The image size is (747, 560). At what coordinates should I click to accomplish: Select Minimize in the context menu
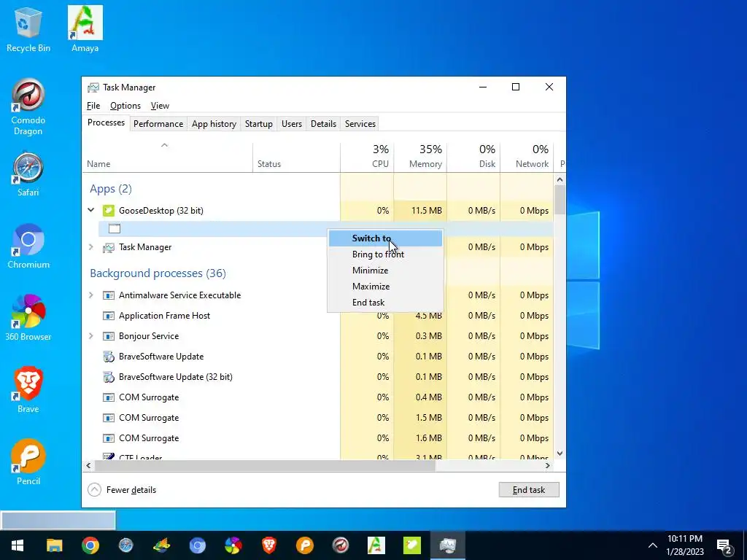[385, 271]
